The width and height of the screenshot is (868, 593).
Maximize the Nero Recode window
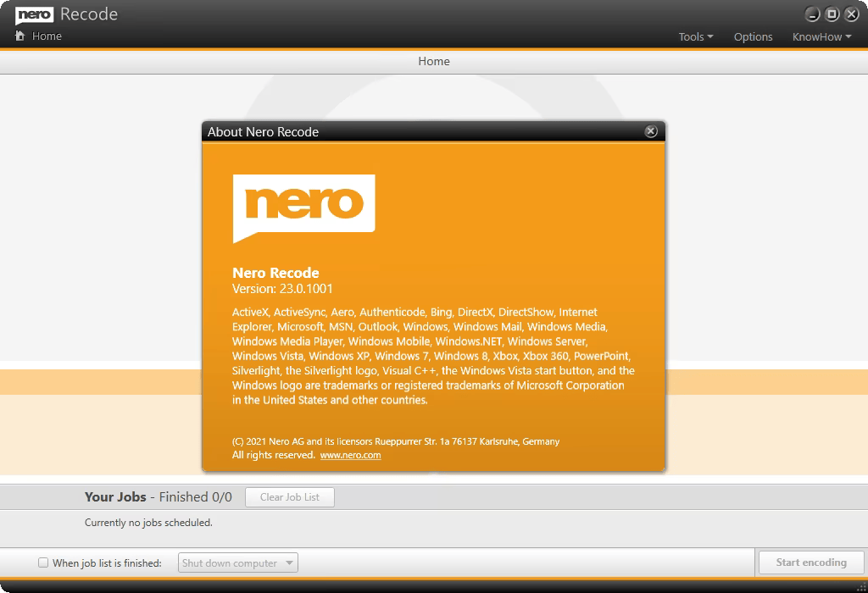832,14
